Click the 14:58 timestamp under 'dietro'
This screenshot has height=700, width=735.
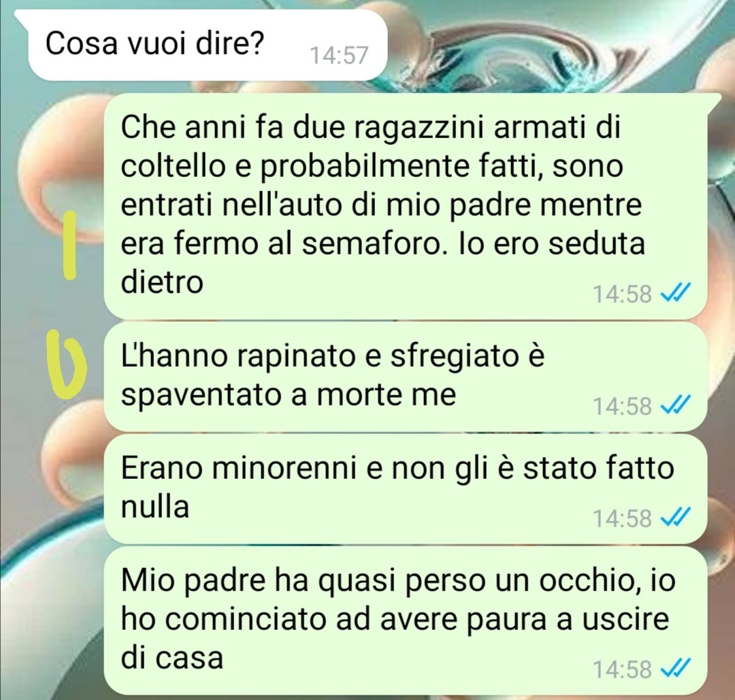(x=622, y=295)
